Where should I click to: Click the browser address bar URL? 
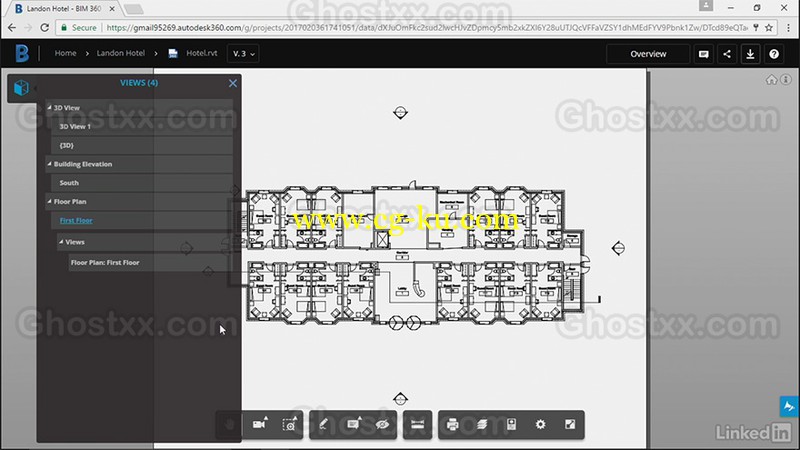pos(427,28)
